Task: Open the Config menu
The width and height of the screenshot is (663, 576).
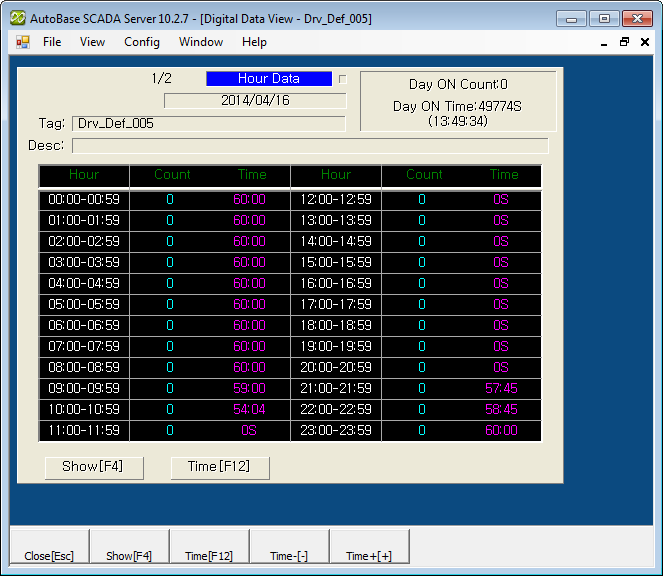Action: 142,42
